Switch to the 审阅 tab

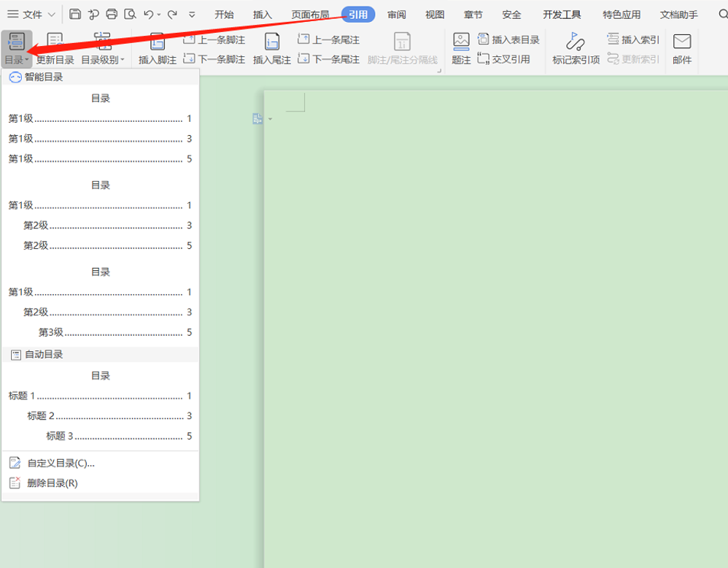pos(397,15)
